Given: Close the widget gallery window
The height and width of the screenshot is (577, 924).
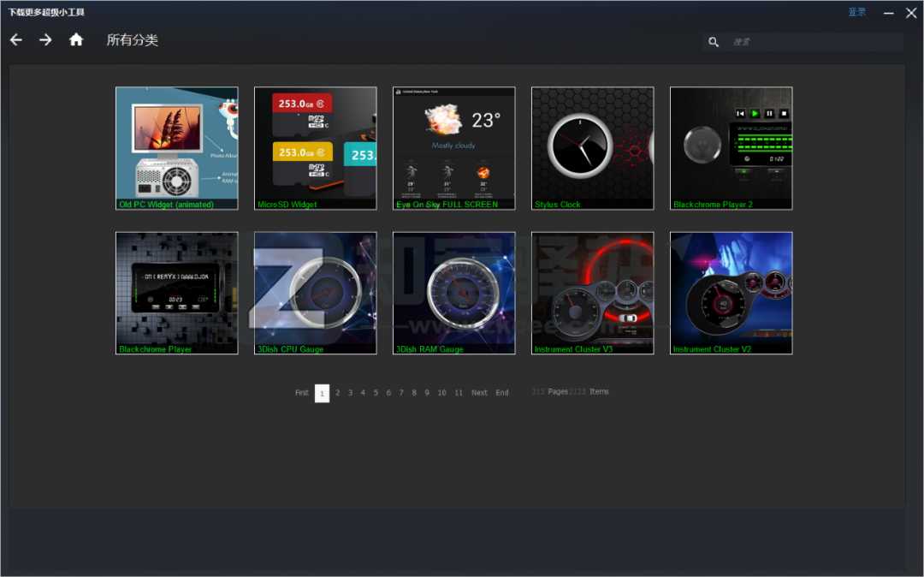Looking at the screenshot, I should point(911,13).
